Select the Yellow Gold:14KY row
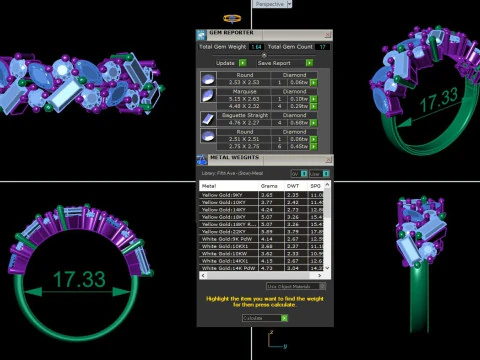Screen dimensions: 480x360 point(262,210)
